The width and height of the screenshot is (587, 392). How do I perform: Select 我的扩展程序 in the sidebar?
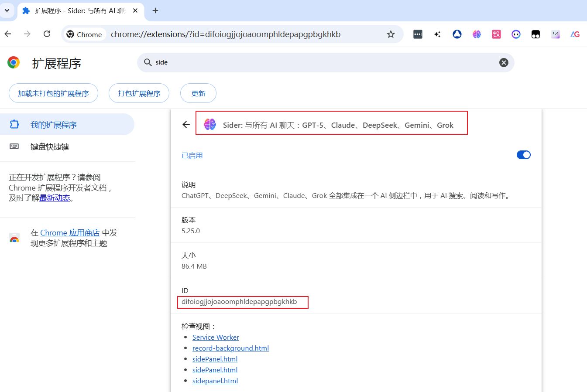(53, 125)
